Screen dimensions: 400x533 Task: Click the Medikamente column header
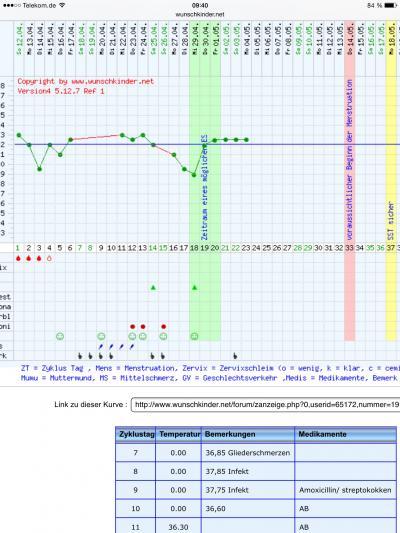(346, 434)
